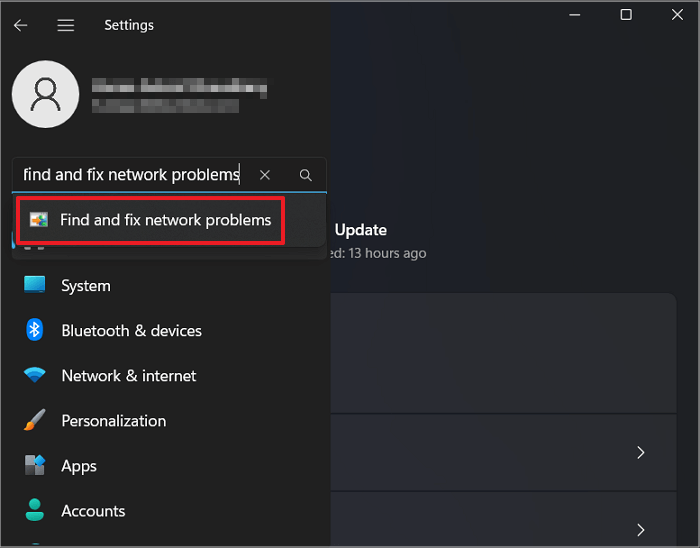This screenshot has height=548, width=700.
Task: Click the Bluetooth & devices icon
Action: point(35,330)
